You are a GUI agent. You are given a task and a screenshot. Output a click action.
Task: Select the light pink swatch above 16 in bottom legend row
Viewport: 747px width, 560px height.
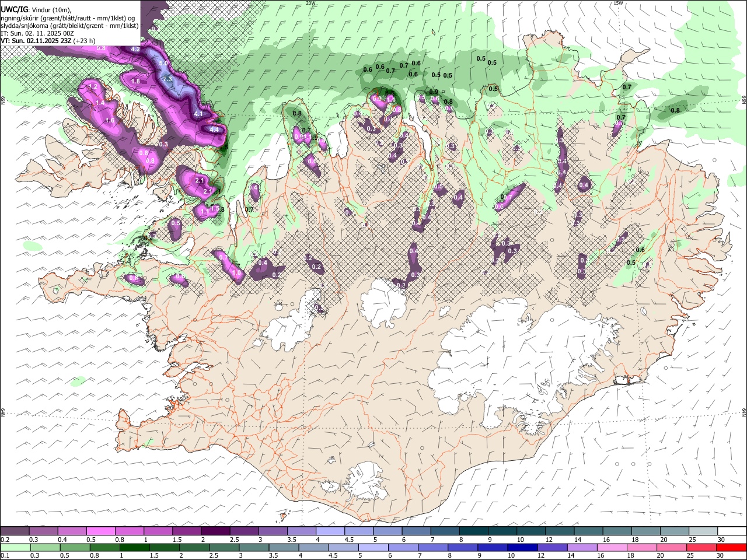(x=612, y=547)
